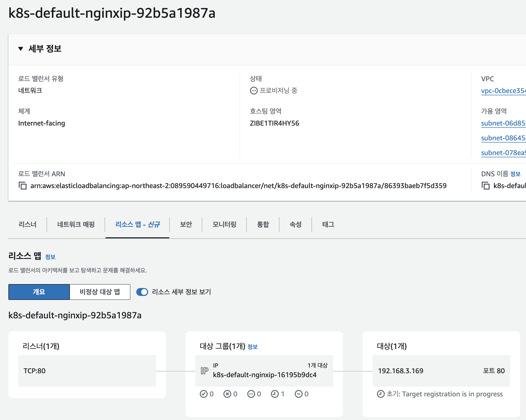
Task: Click the unhealthy targets X count icon
Action: tap(227, 394)
